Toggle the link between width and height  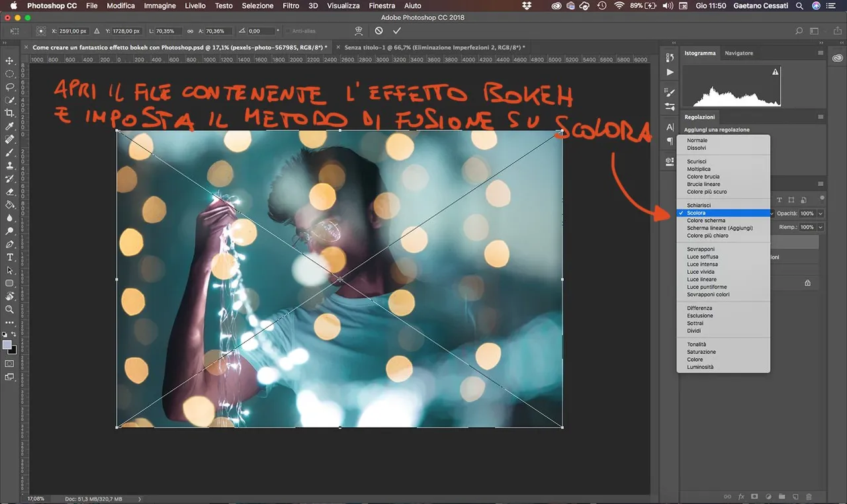191,31
